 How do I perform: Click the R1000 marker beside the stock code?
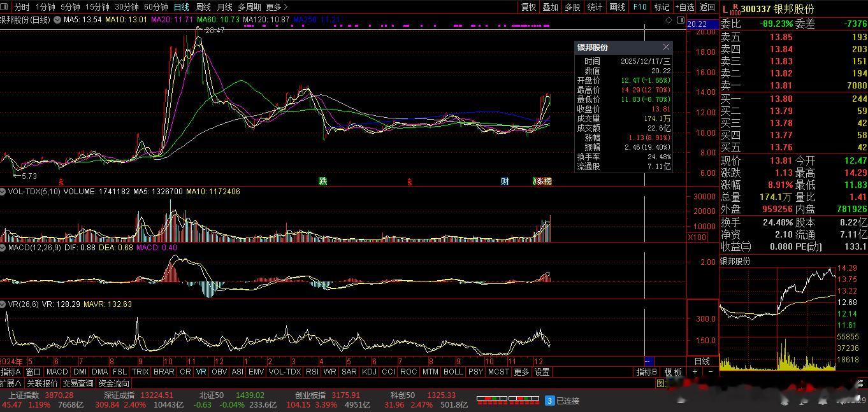[735, 9]
